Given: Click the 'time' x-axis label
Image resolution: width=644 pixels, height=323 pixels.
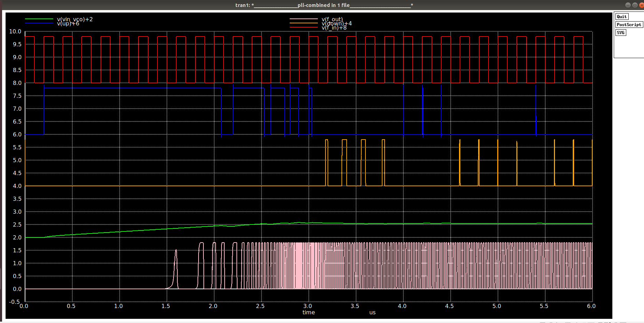Looking at the screenshot, I should pyautogui.click(x=308, y=312).
